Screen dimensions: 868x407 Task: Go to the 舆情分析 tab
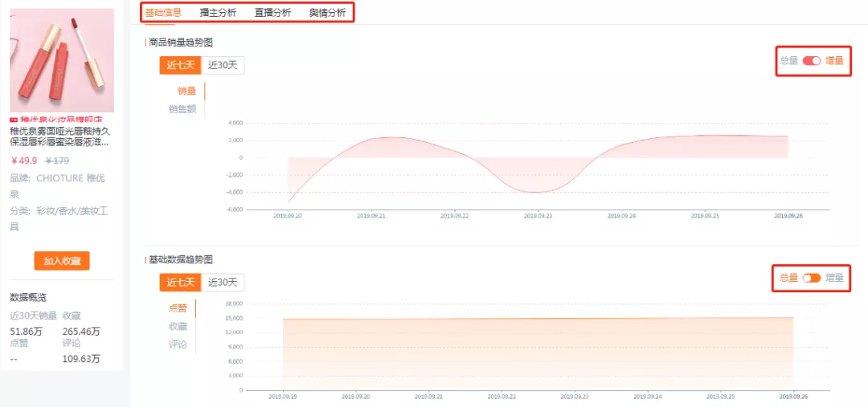[x=327, y=13]
